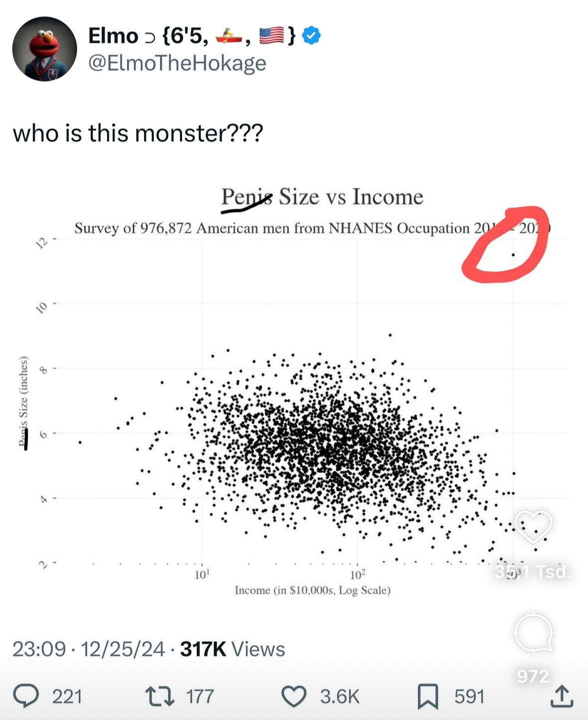This screenshot has height=720, width=588.
Task: Open the @ElmoTheHokage handle link
Action: 177,63
